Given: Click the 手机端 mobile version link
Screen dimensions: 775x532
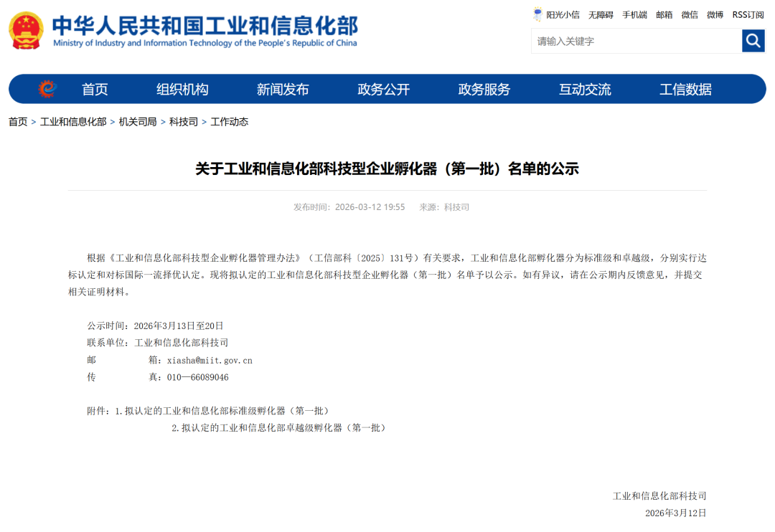Looking at the screenshot, I should coord(634,14).
